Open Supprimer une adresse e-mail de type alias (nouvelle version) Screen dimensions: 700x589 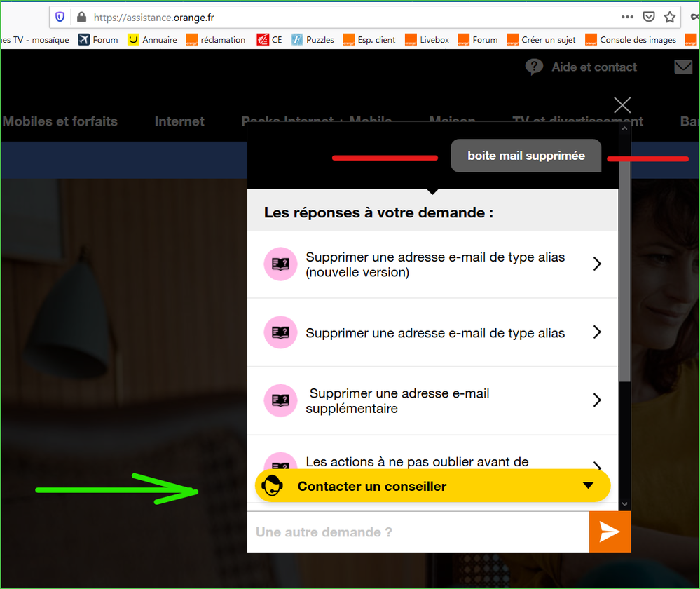tap(432, 264)
